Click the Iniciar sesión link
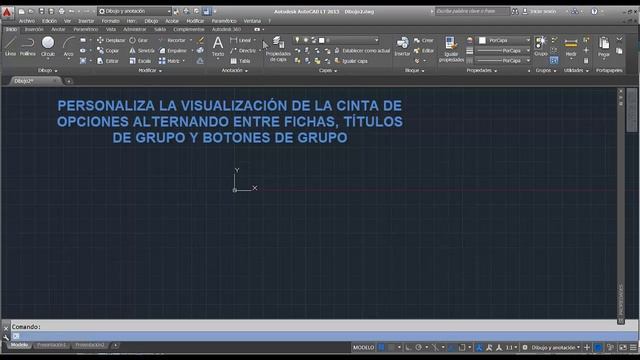Viewport: 640px width, 360px height. 539,11
